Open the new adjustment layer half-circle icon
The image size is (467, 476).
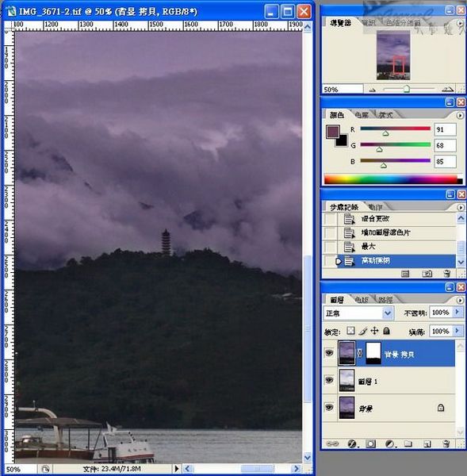pos(390,444)
